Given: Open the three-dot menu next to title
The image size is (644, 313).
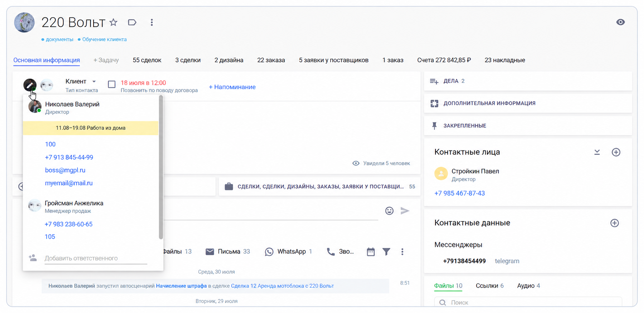Looking at the screenshot, I should tap(152, 23).
